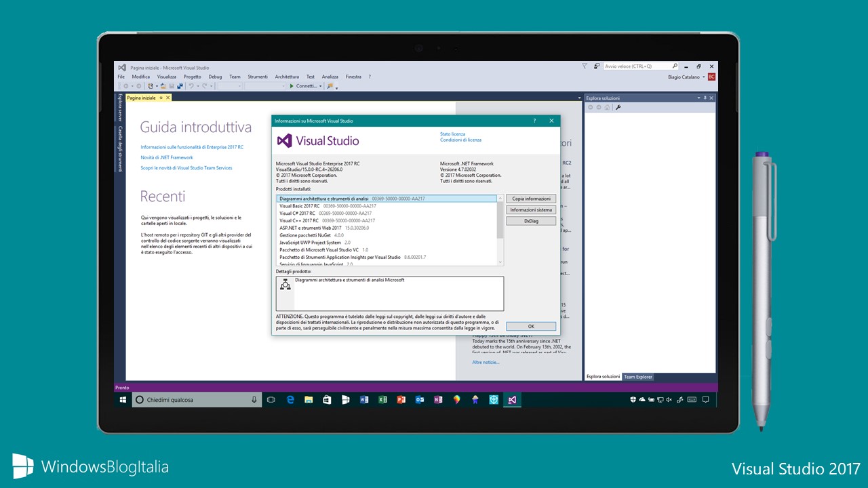The height and width of the screenshot is (488, 868).
Task: Click the BC account avatar badge
Action: (711, 77)
